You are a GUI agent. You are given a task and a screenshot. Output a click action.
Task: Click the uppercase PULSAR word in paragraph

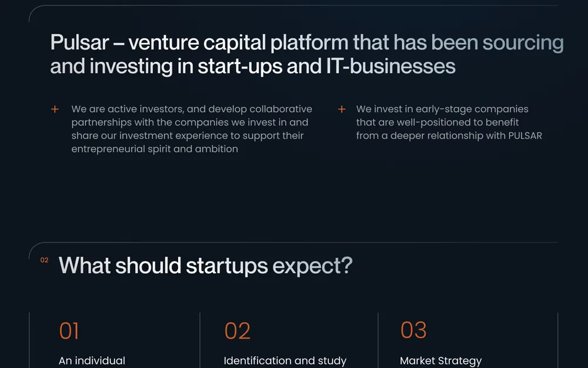tap(525, 135)
